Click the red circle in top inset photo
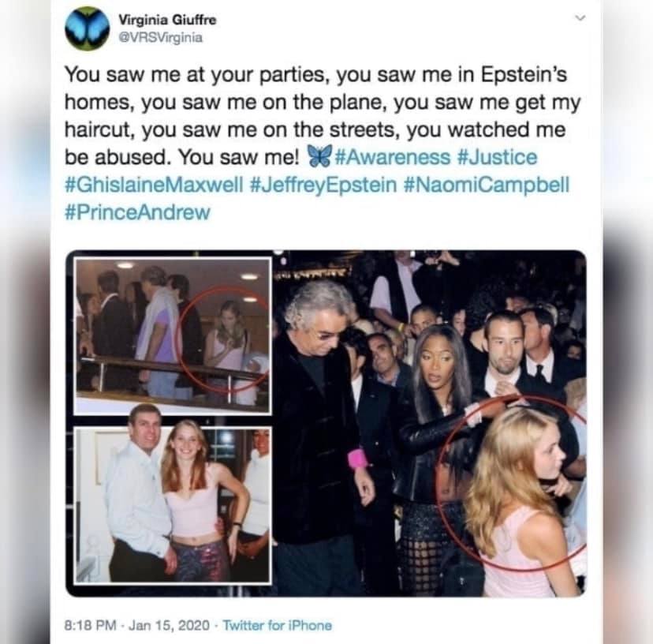Image resolution: width=653 pixels, height=644 pixels. point(224,339)
